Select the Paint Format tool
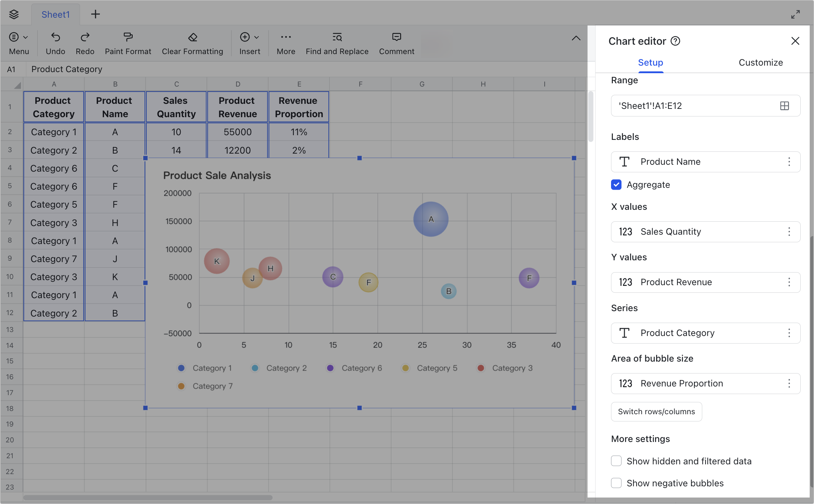Image resolution: width=814 pixels, height=504 pixels. pyautogui.click(x=128, y=37)
